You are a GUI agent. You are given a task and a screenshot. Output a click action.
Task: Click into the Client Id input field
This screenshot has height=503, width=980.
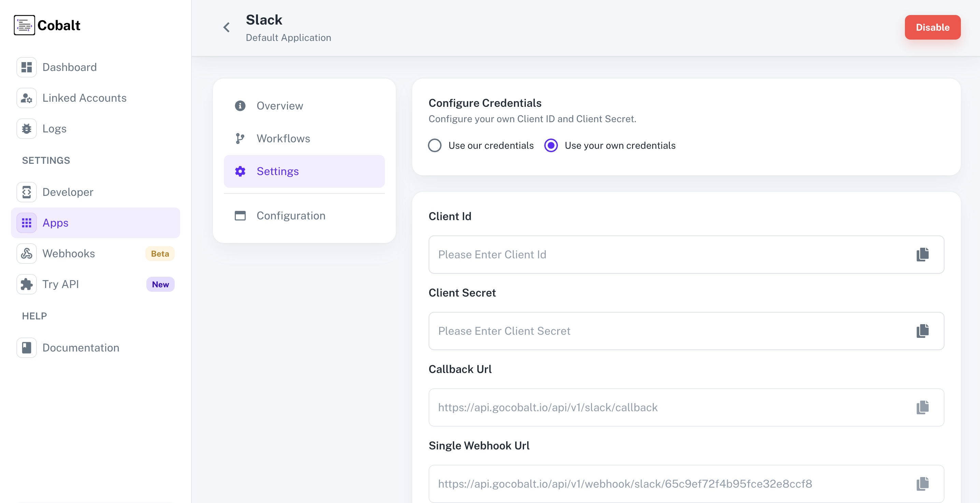[x=669, y=254]
